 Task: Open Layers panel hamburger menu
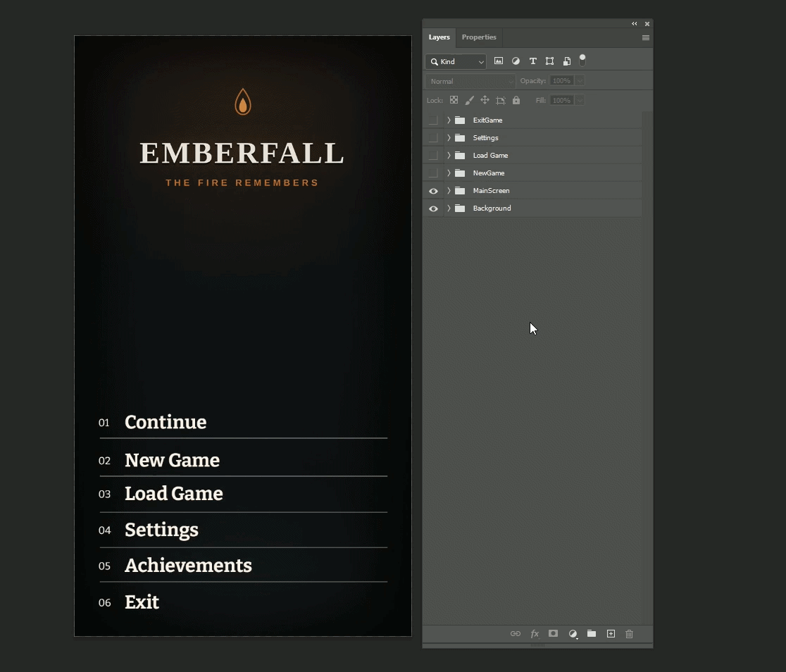(x=646, y=37)
